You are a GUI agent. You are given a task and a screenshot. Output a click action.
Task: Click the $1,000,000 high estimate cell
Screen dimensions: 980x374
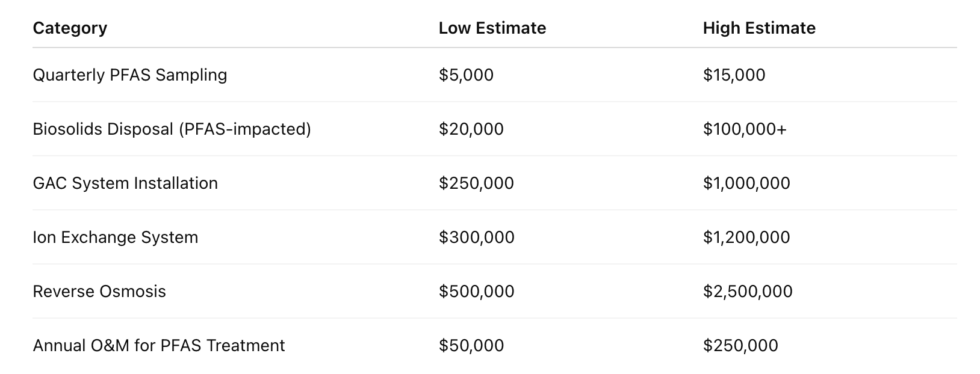coord(746,183)
